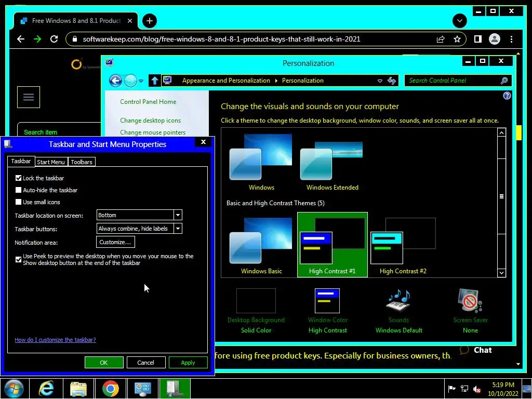Click the search magnifier in Control Panel
Viewport: 532px width, 399px height.
(x=504, y=81)
